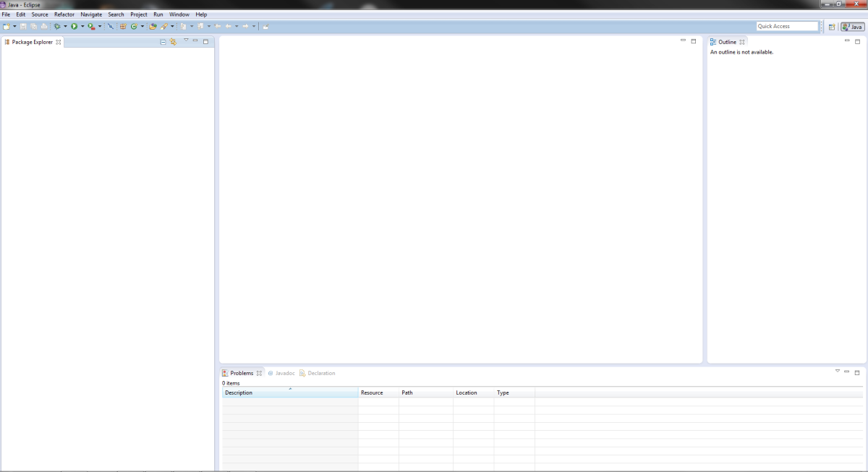
Task: Open the Package Explorer View Menu triangle
Action: [186, 40]
